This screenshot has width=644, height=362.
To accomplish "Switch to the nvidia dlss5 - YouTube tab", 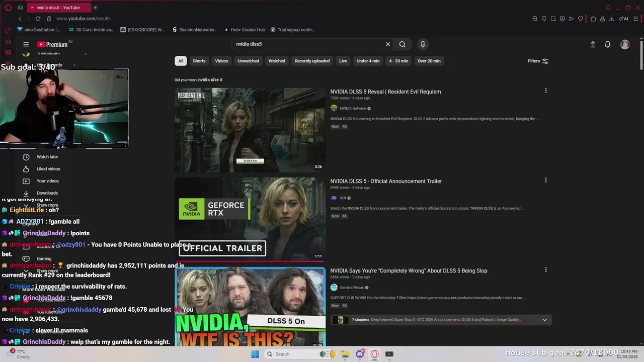I will 58,8.
